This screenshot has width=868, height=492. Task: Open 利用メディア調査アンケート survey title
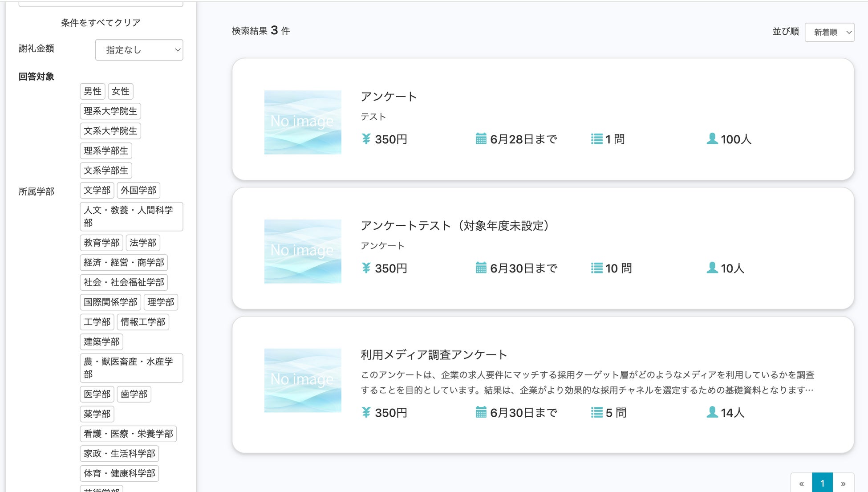point(434,355)
